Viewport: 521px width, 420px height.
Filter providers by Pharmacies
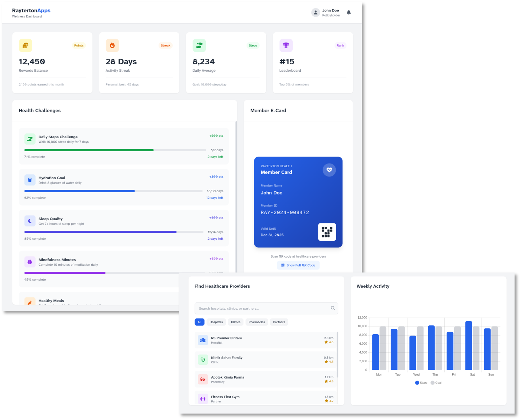[256, 322]
